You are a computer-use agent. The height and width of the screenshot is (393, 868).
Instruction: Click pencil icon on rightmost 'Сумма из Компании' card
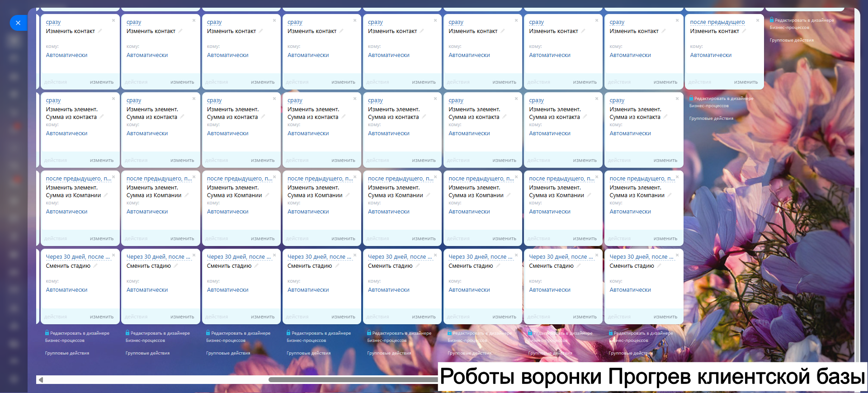point(670,195)
